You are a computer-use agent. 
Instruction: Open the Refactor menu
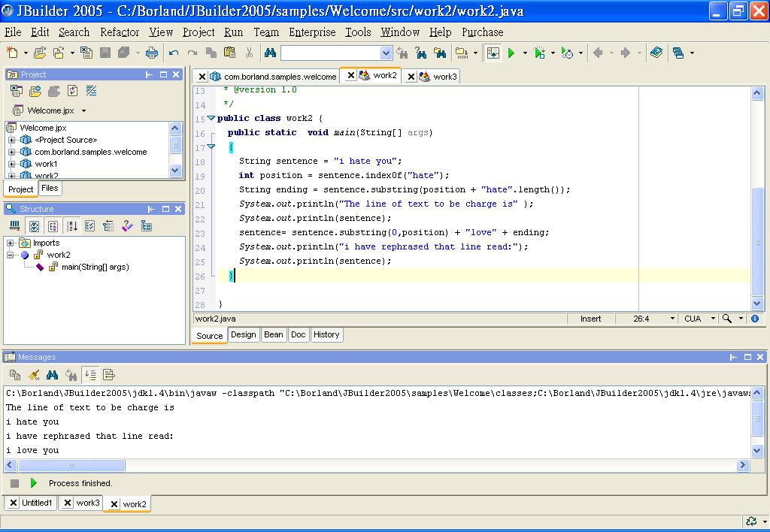[x=120, y=32]
